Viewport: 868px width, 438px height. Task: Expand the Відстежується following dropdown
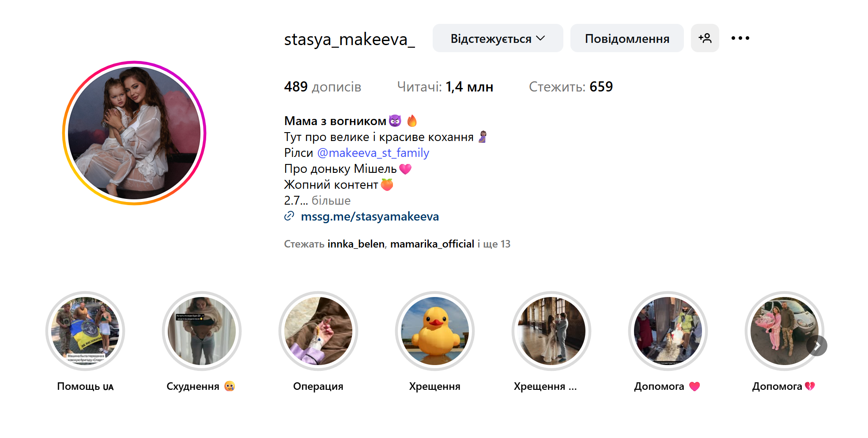(498, 38)
